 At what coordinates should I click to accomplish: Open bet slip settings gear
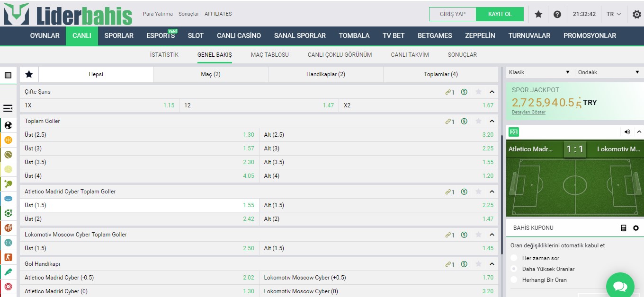click(x=636, y=228)
